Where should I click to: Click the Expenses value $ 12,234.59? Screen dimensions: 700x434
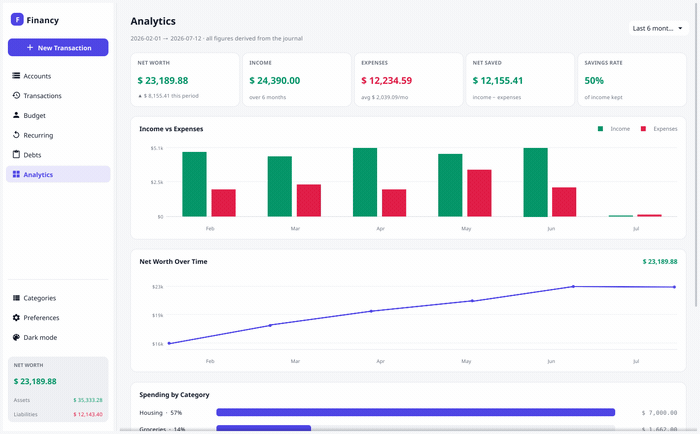[x=387, y=80]
